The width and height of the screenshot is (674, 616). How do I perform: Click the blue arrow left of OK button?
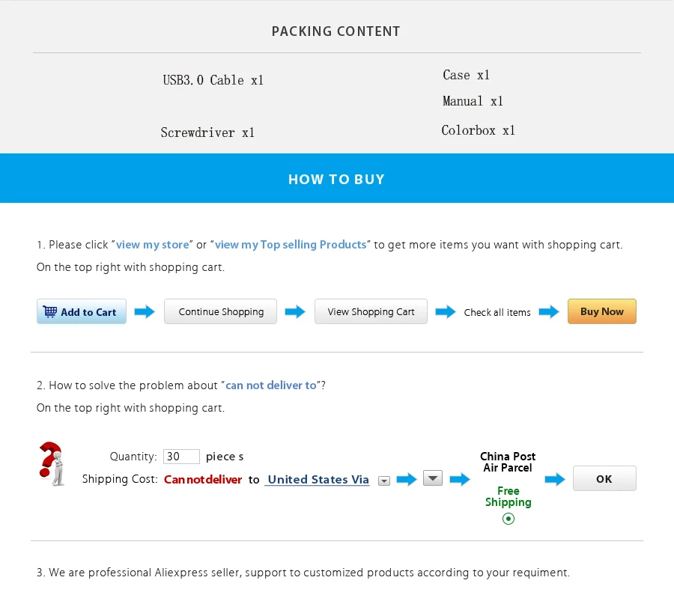[555, 479]
